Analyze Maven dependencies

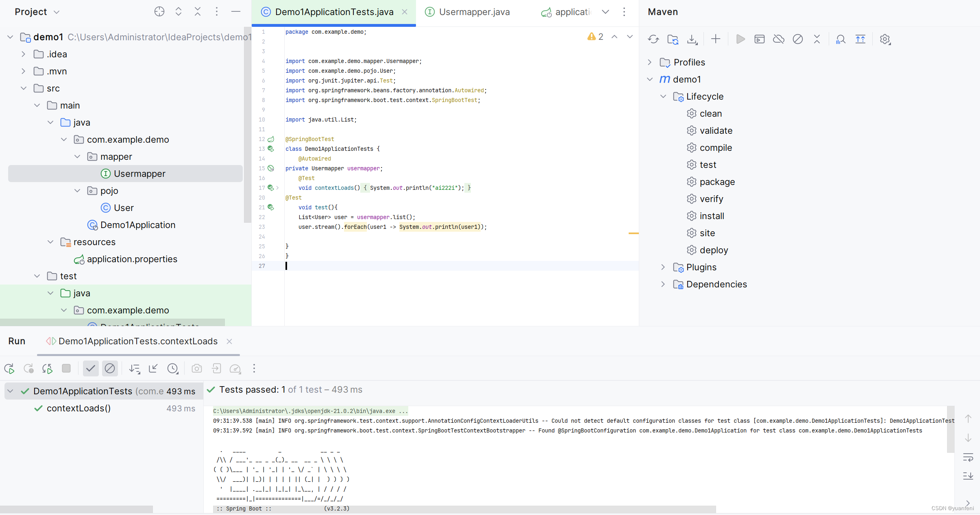click(x=840, y=39)
